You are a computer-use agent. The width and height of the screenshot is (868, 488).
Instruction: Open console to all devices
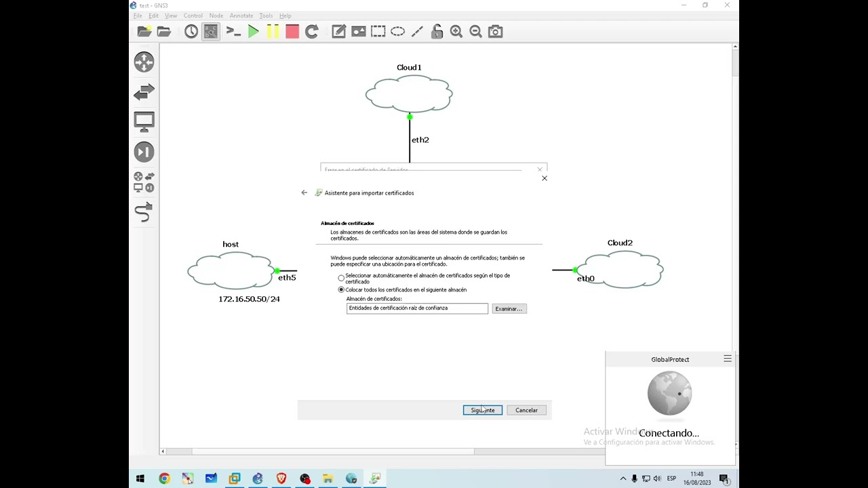[233, 31]
